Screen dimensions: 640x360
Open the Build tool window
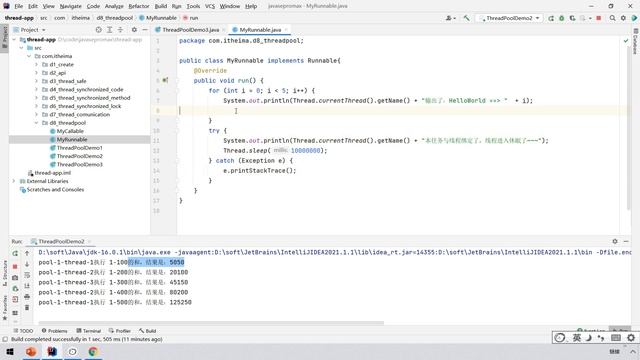point(148,331)
